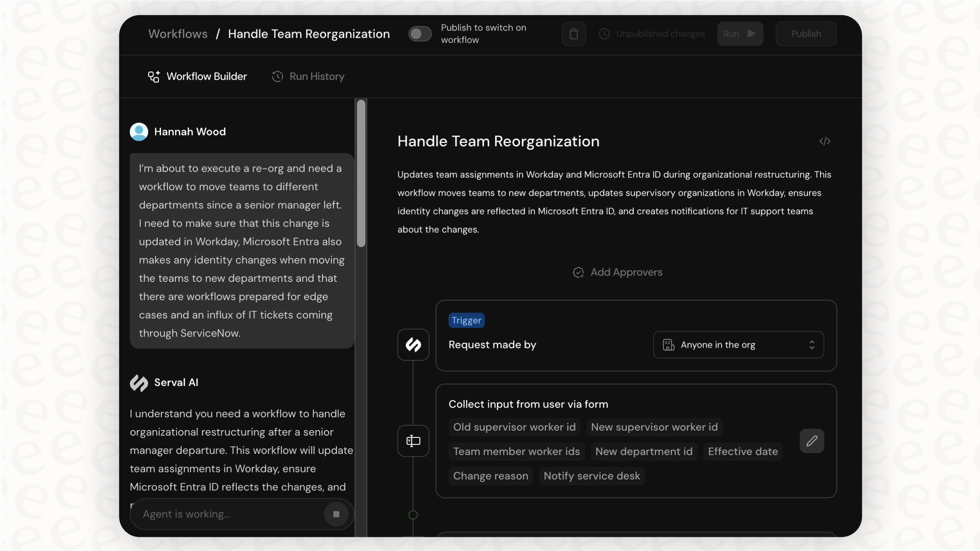Click inside the Agent is working input field

(x=222, y=514)
